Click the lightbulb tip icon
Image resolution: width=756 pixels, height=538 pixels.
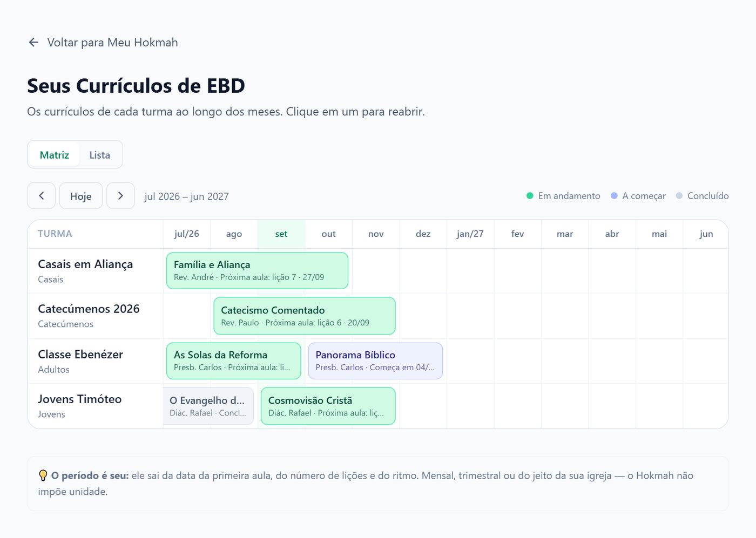coord(43,475)
